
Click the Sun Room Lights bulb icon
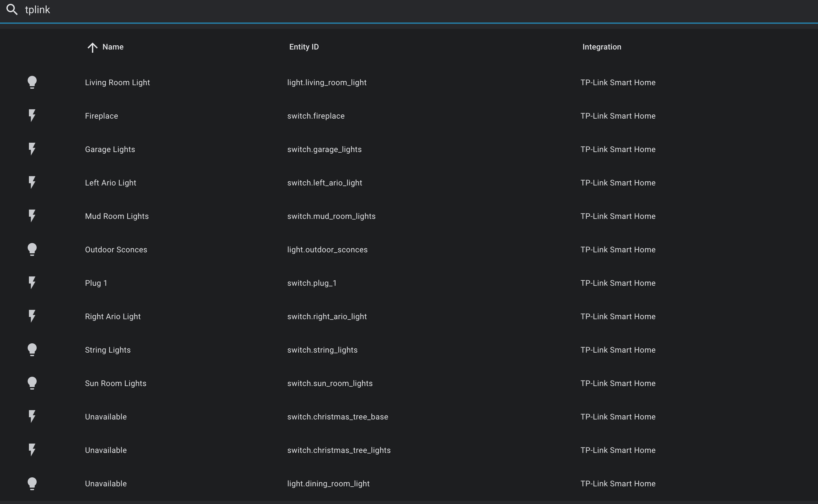click(x=32, y=383)
